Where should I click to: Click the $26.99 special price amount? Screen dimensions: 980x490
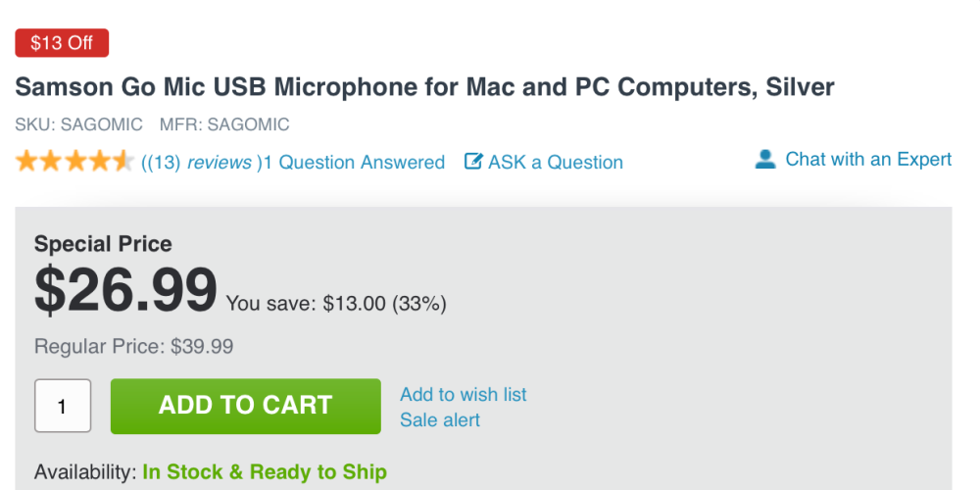[x=125, y=291]
